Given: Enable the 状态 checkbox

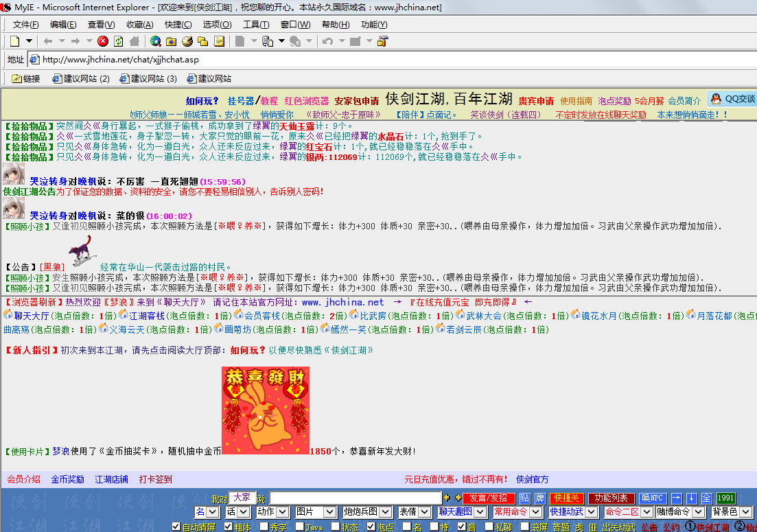Looking at the screenshot, I should (336, 527).
